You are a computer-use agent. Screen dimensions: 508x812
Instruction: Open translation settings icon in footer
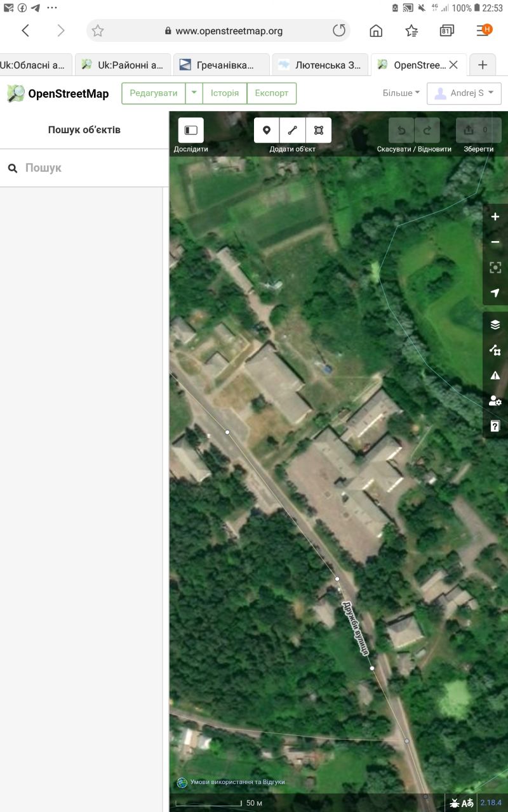click(468, 802)
